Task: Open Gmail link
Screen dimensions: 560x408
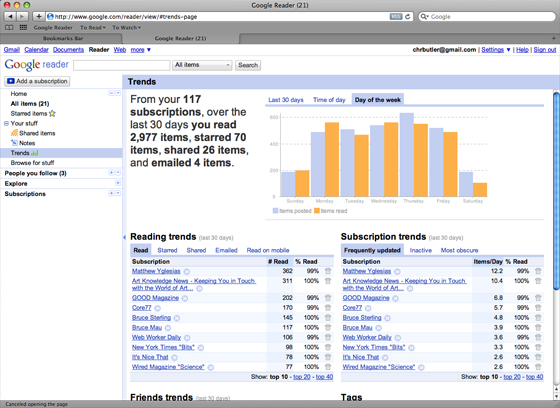Action: tap(12, 50)
